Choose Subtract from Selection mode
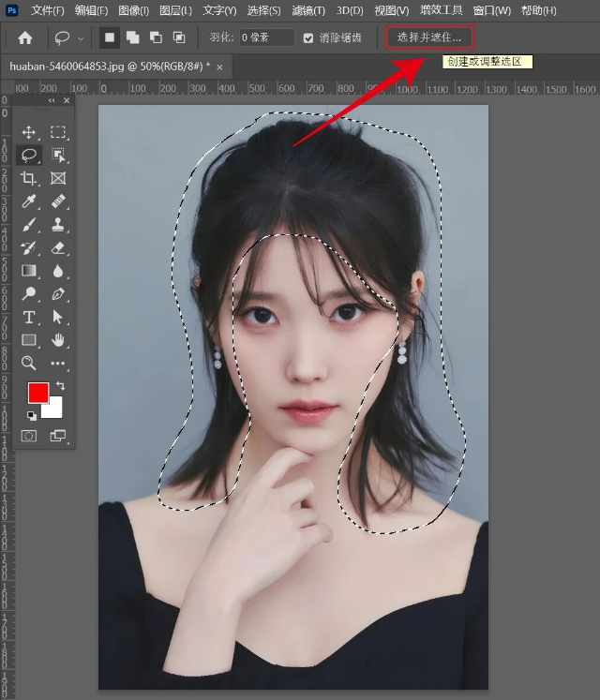The width and height of the screenshot is (600, 700). (156, 37)
